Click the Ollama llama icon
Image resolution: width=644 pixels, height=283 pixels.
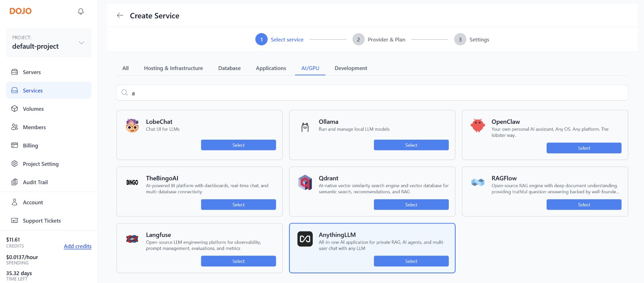(x=305, y=127)
